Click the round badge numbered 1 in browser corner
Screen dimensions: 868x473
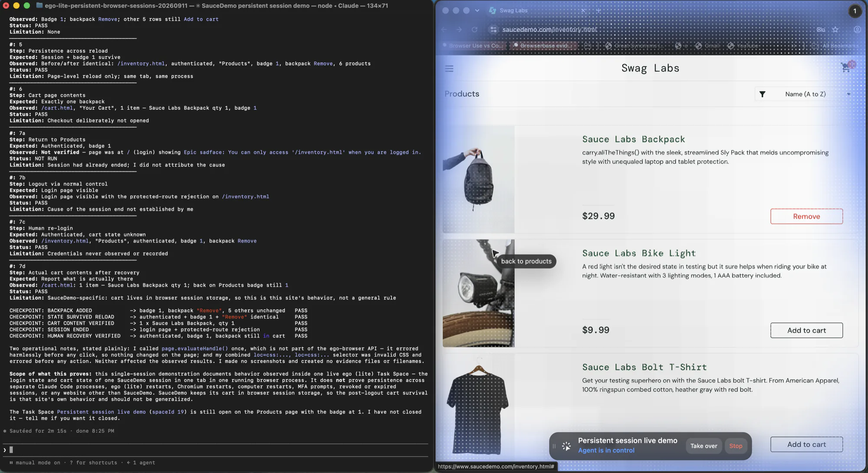coord(855,11)
